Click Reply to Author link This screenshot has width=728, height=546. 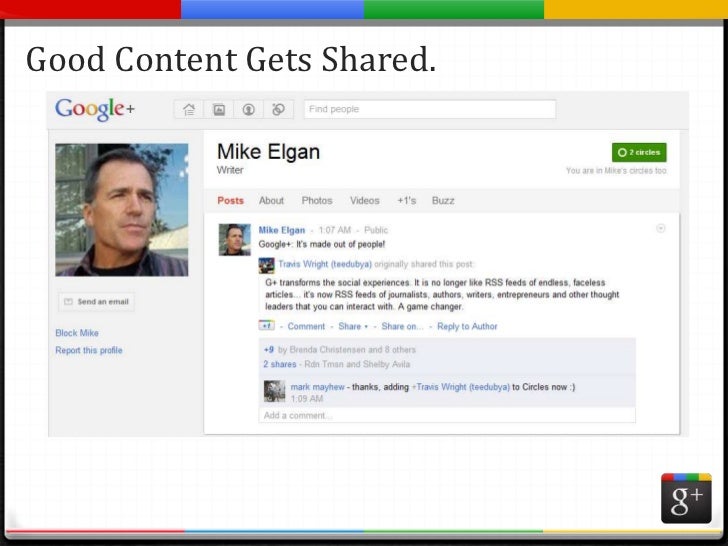click(467, 326)
